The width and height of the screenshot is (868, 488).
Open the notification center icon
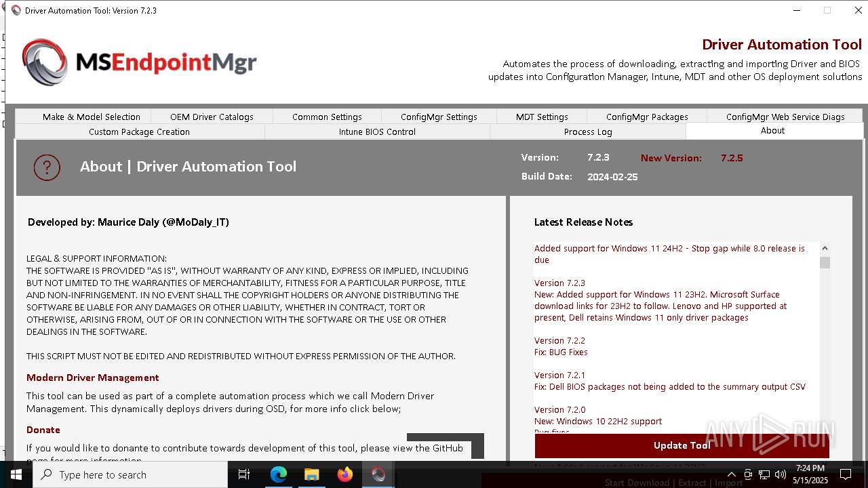point(846,474)
